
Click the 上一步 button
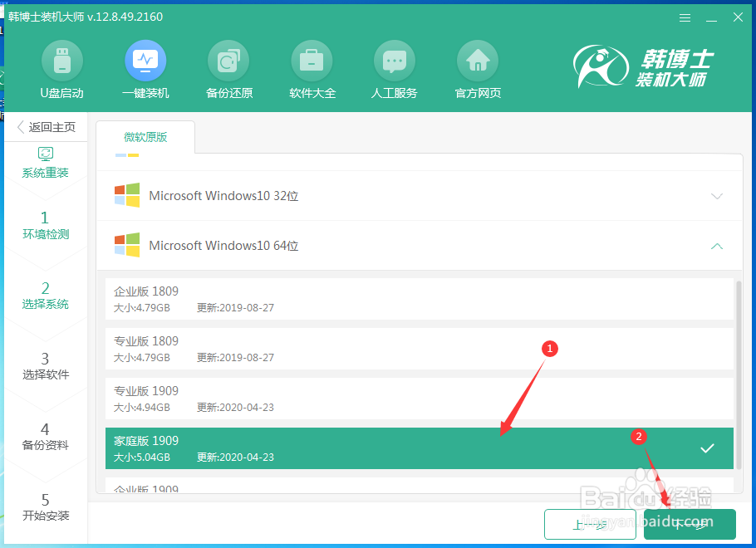coord(590,524)
